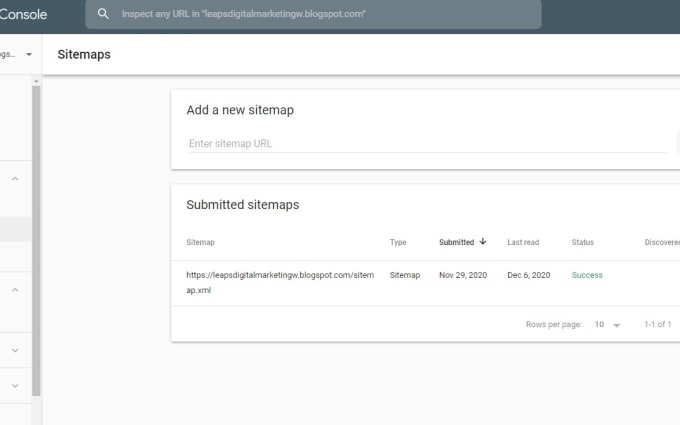Open the property selector dropdown arrow
Image resolution: width=680 pixels, height=425 pixels.
point(29,55)
